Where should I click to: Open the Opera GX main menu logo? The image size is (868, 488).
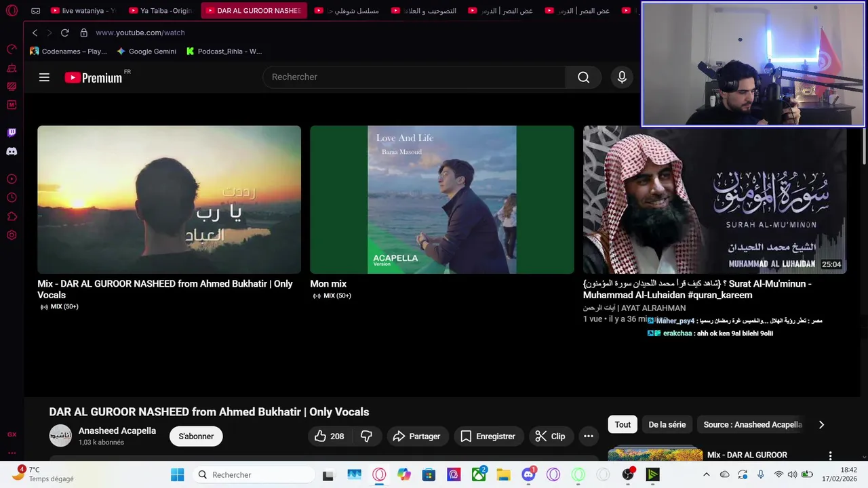[12, 11]
